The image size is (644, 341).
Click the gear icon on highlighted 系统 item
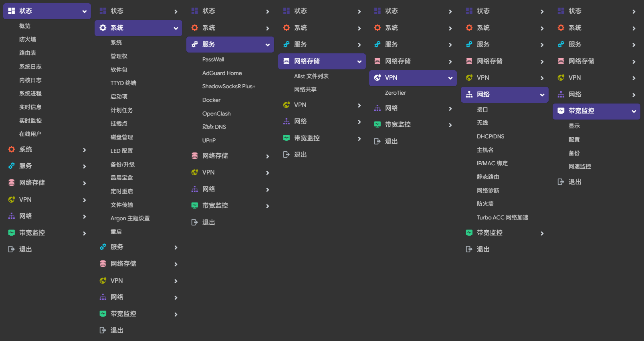(103, 28)
